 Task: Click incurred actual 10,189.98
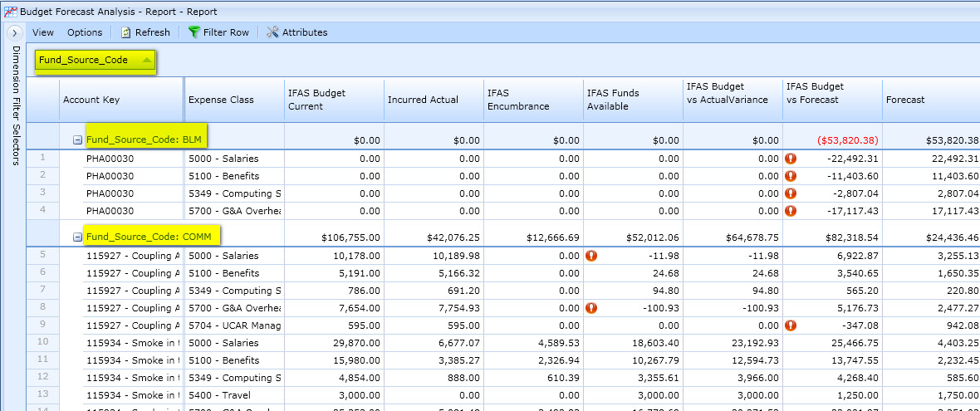click(x=458, y=256)
